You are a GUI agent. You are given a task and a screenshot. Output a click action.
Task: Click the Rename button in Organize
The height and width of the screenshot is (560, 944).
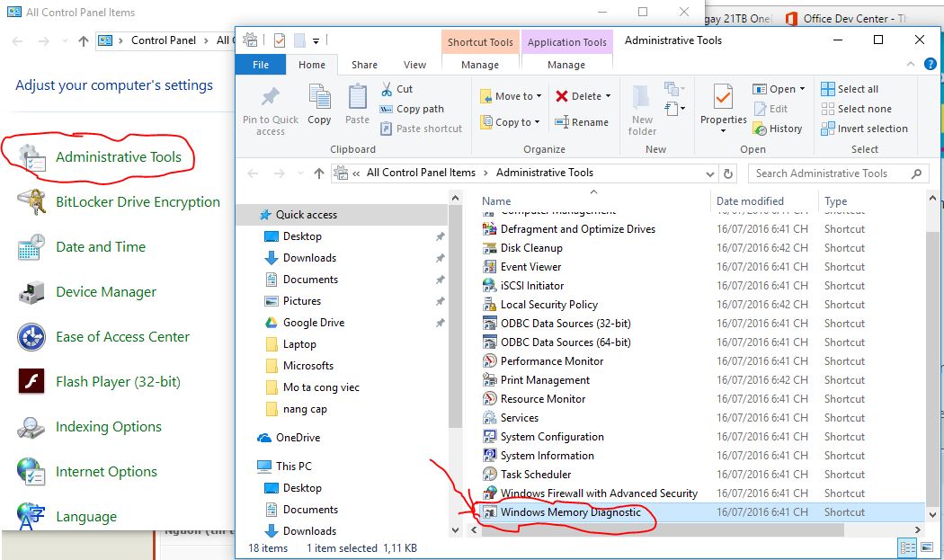pyautogui.click(x=582, y=122)
